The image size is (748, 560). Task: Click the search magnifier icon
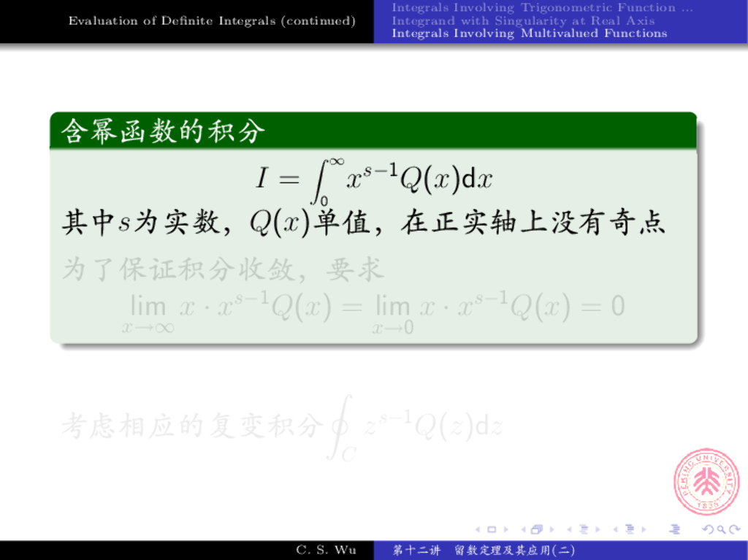click(x=721, y=529)
